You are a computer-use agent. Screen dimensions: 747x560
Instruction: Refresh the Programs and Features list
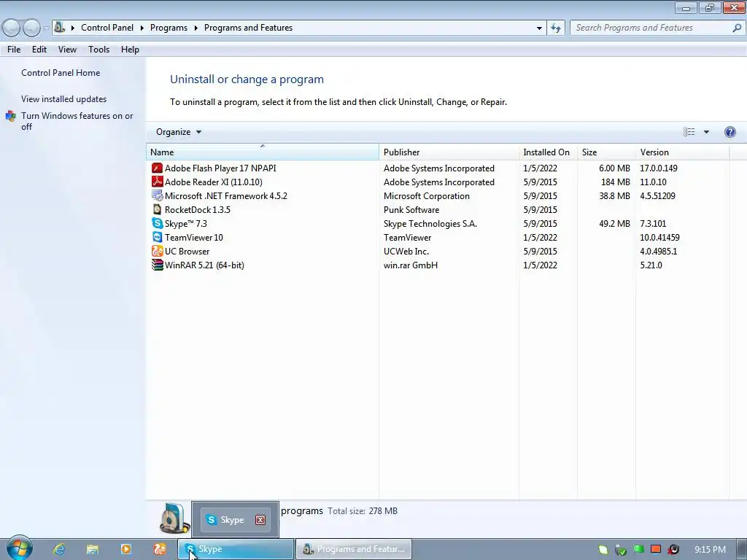click(x=555, y=28)
